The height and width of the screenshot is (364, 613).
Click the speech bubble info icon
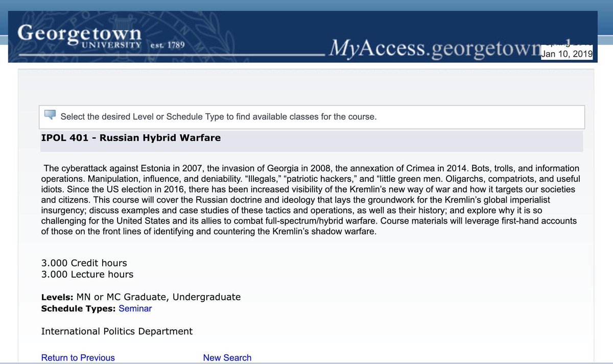[x=50, y=115]
